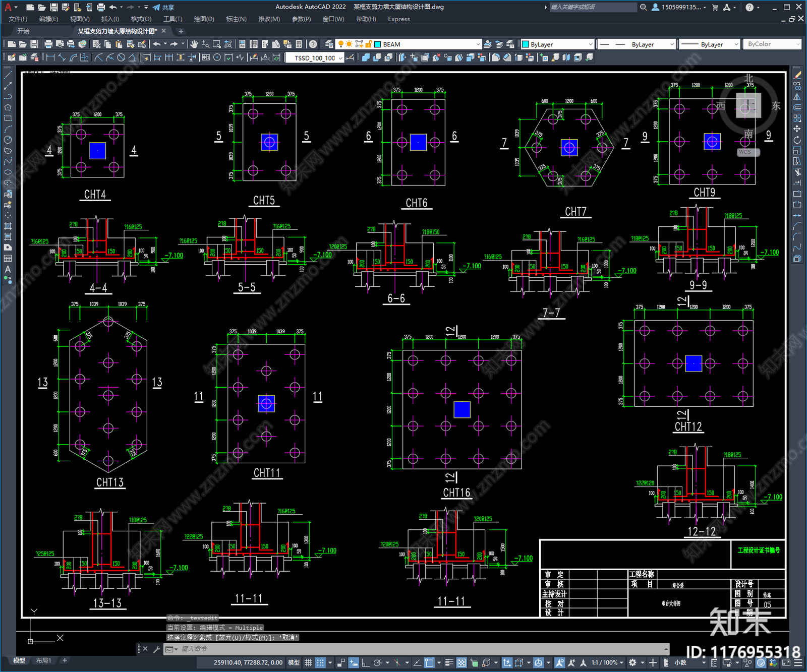This screenshot has width=807, height=672.
Task: Click the Save icon in the quick access toolbar
Action: click(54, 7)
